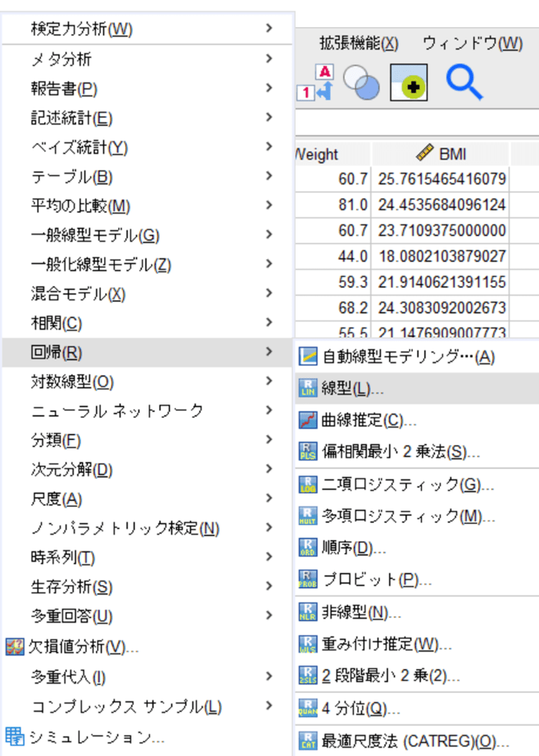
Task: Open 欠損値分析(V)... dialog
Action: pyautogui.click(x=148, y=646)
